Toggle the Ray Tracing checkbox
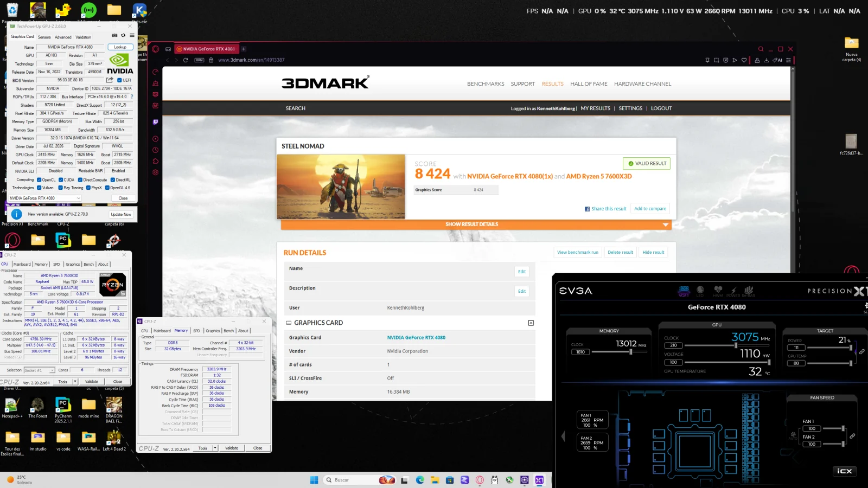Viewport: 868px width, 488px height. [x=61, y=188]
